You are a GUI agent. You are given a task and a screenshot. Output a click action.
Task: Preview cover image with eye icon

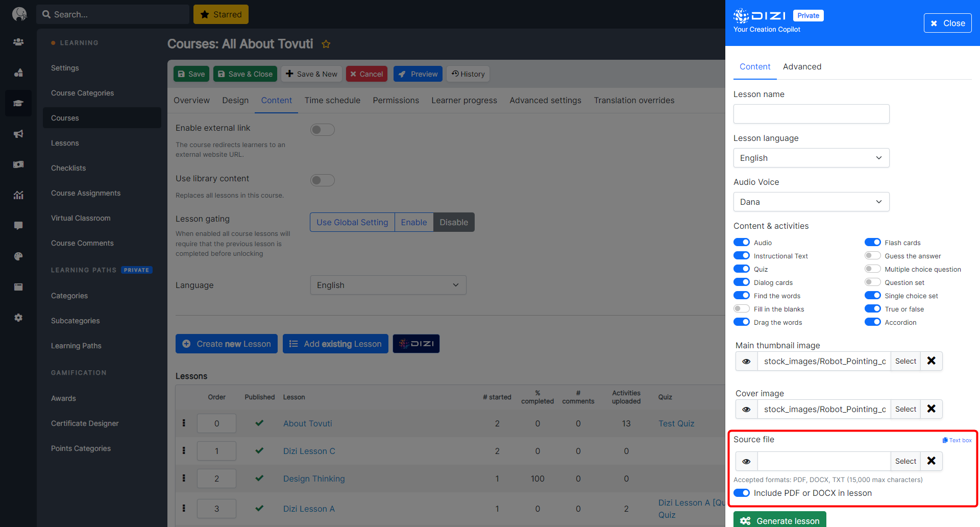746,409
